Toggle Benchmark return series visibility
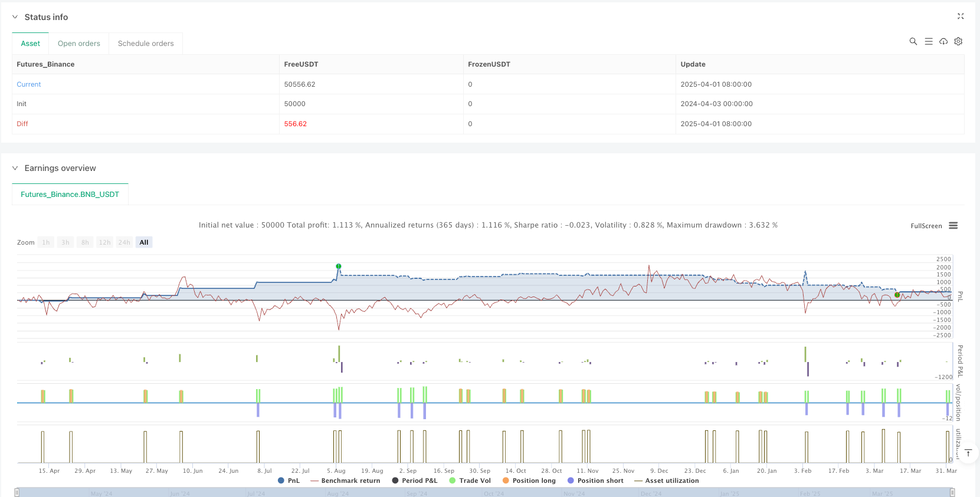This screenshot has height=497, width=980. (345, 480)
